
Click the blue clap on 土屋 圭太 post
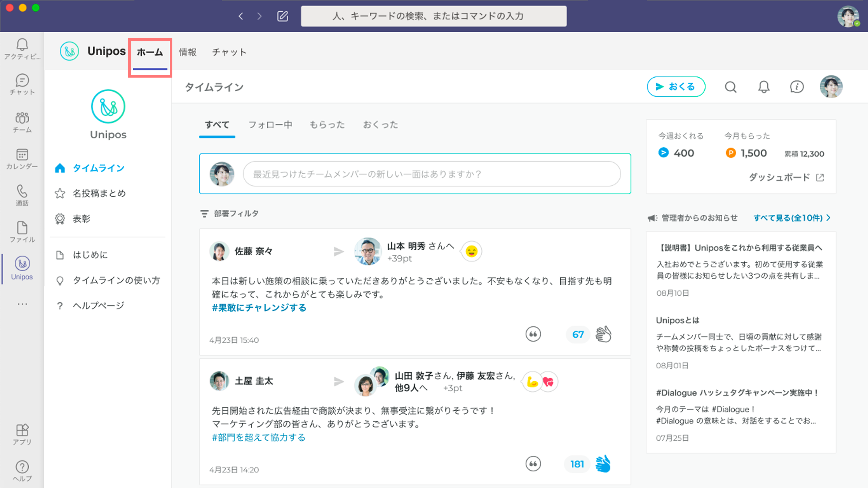[603, 464]
